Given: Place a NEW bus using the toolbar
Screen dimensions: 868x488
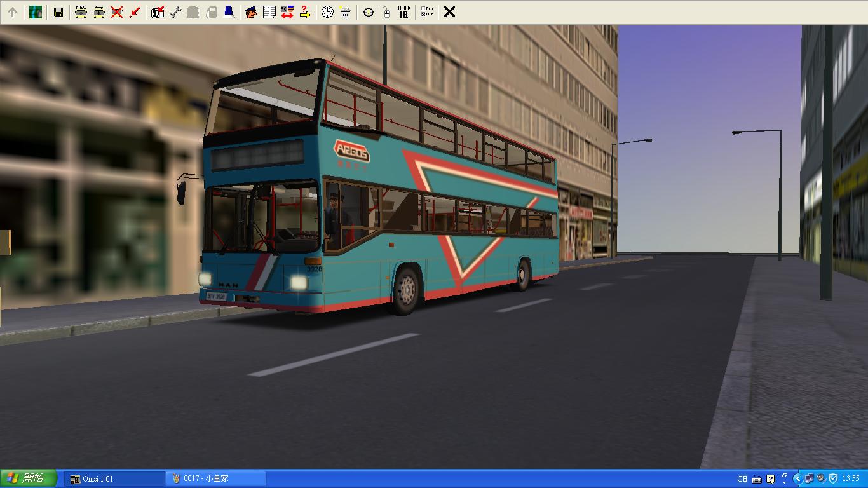Looking at the screenshot, I should pos(81,12).
